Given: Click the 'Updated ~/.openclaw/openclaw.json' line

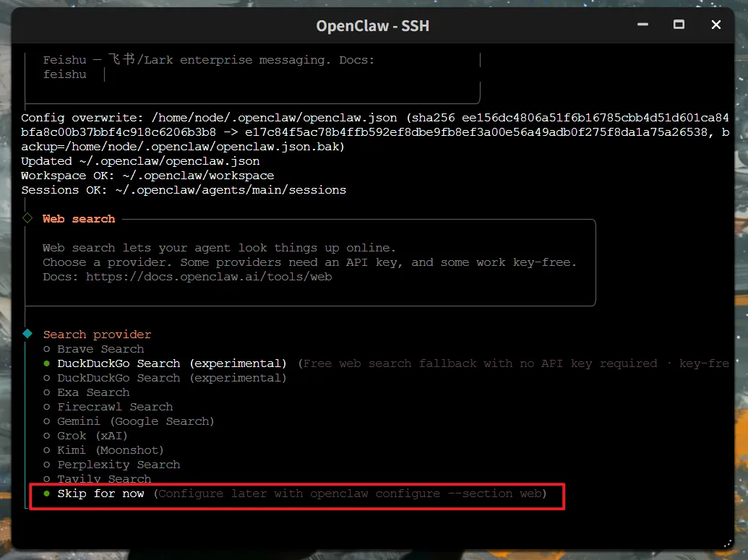Looking at the screenshot, I should pos(140,161).
